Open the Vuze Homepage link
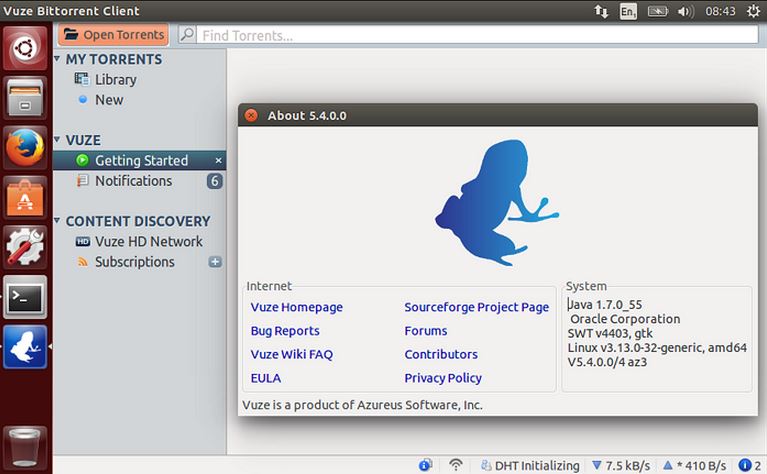 [296, 307]
